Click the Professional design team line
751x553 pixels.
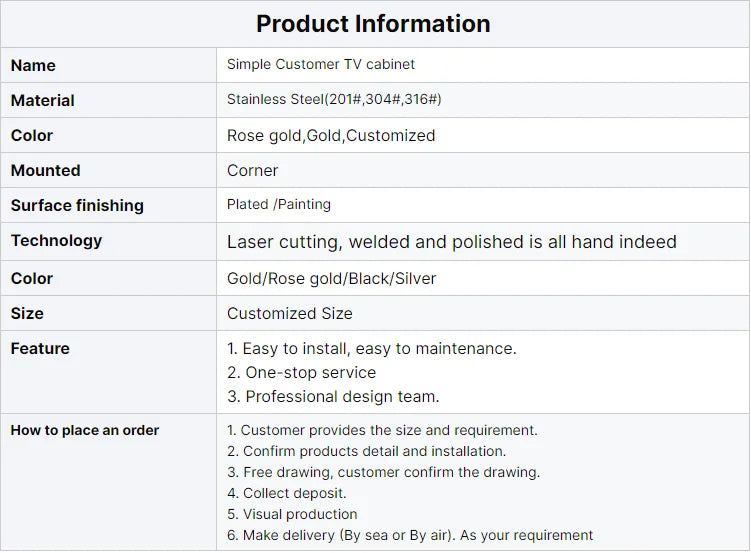pos(333,396)
